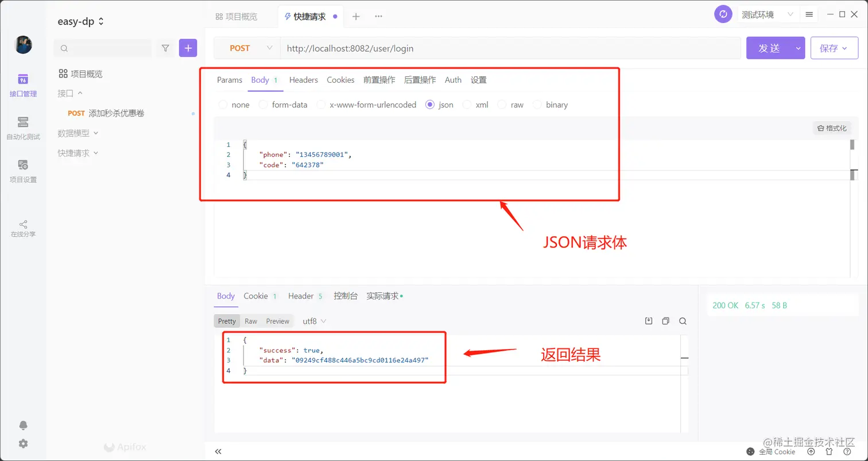
Task: Open the filter icon beside the search box
Action: coord(165,48)
